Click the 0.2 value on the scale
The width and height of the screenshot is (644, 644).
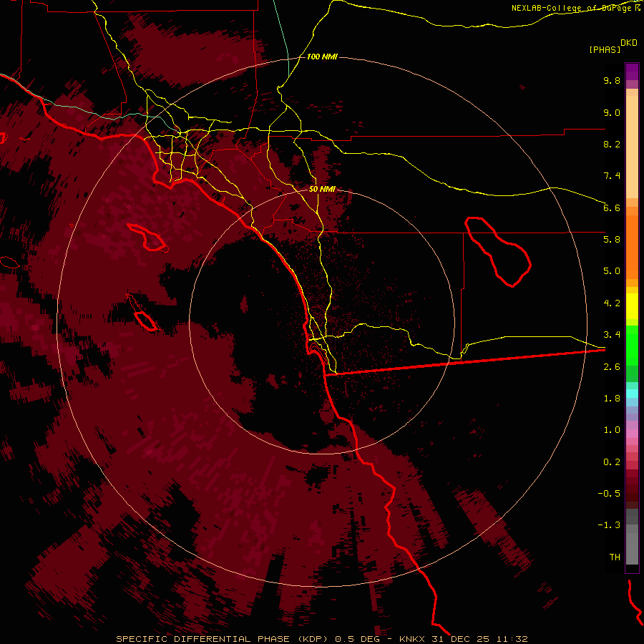[612, 462]
